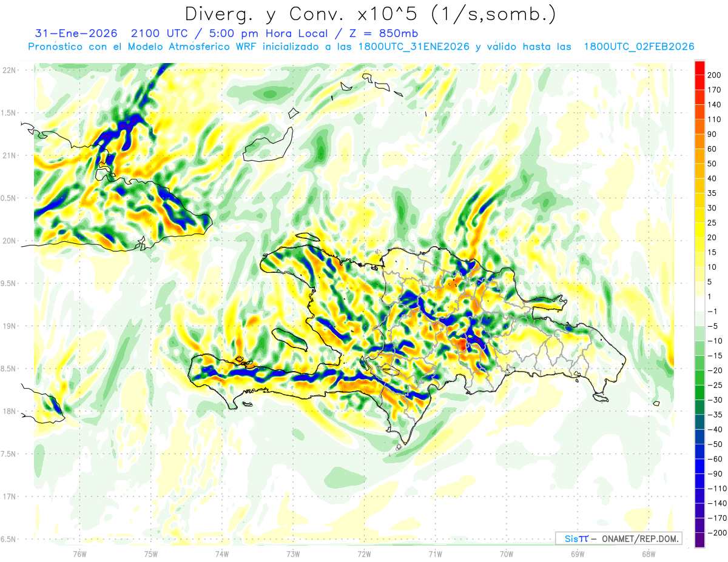Click the "74W" longitude label
This screenshot has width=728, height=562.
point(222,554)
